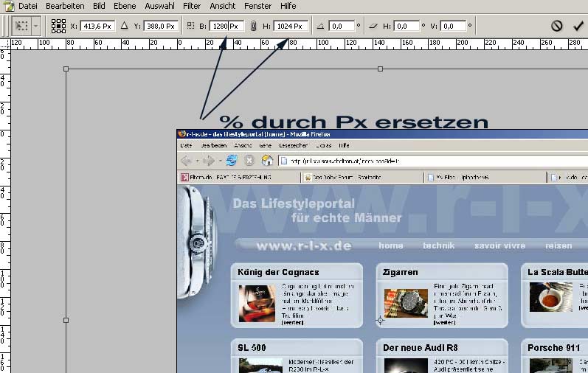Click the skew parallelogram icon
588x373 pixels.
373,26
